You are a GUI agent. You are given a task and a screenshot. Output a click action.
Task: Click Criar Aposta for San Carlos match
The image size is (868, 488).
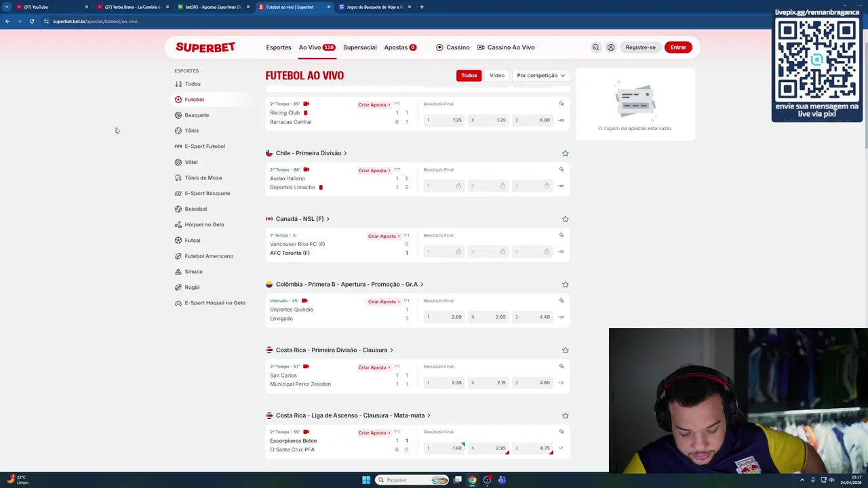coord(374,367)
